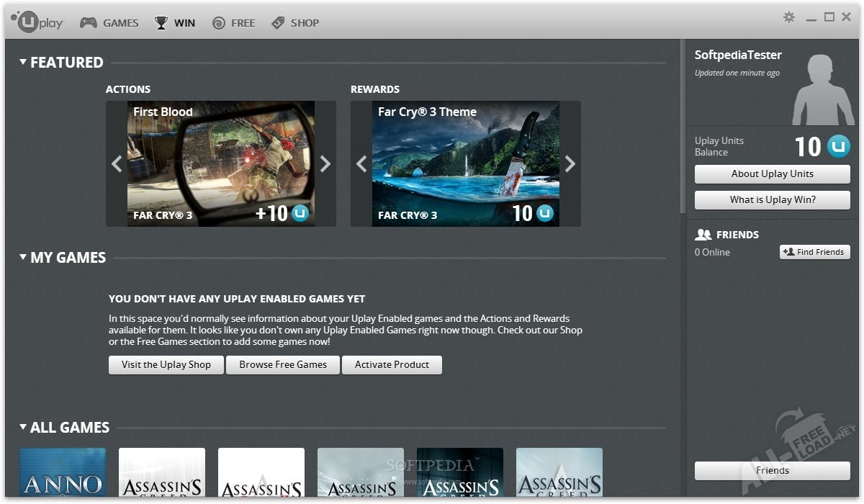Click the Uplay Units balance coin icon
This screenshot has width=864, height=504.
[x=838, y=146]
